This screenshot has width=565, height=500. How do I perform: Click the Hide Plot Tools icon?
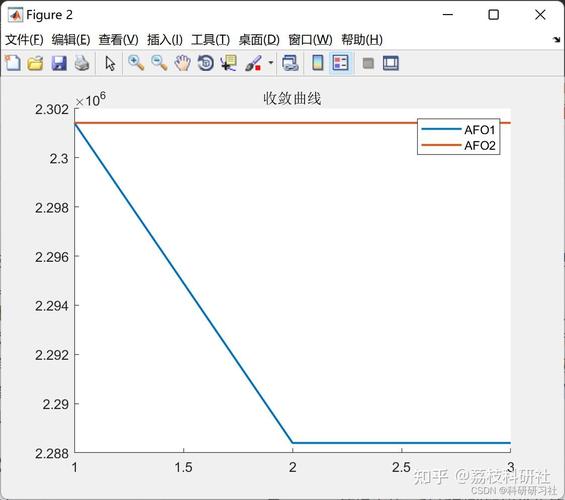368,63
